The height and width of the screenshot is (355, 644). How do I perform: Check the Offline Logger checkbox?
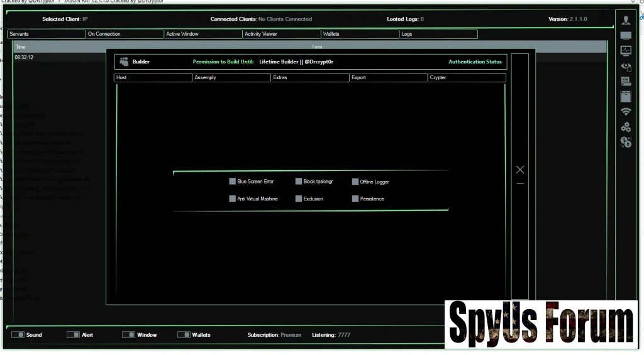point(355,182)
